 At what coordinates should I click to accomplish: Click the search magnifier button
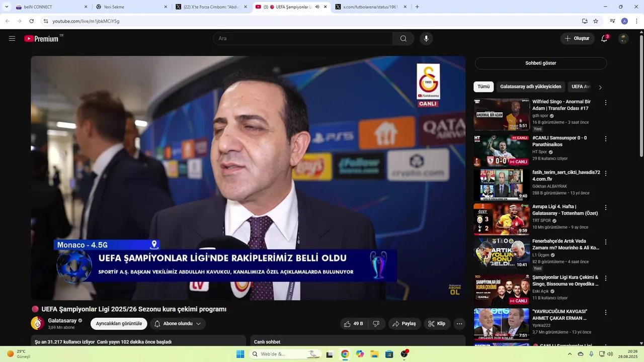[404, 39]
